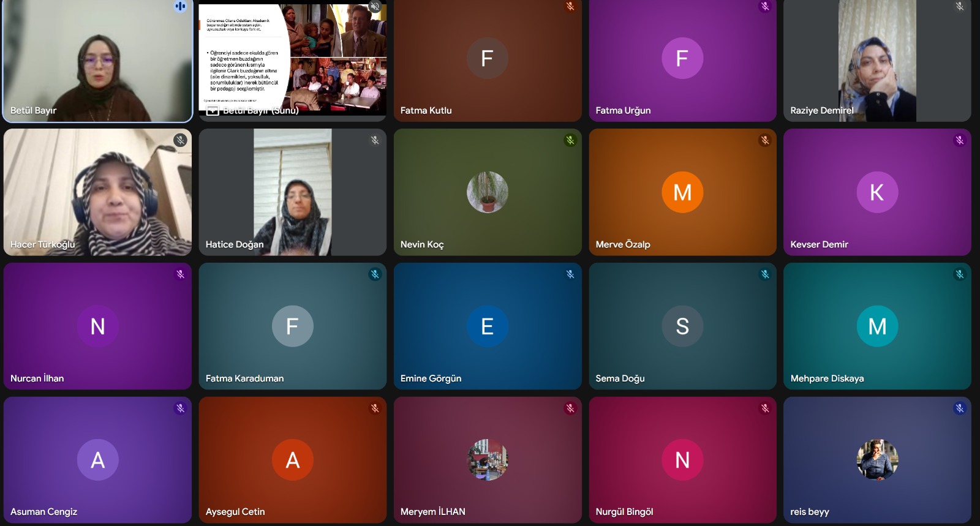980x526 pixels.
Task: Click the orange M avatar of Merve Özalp
Action: pyautogui.click(x=682, y=192)
